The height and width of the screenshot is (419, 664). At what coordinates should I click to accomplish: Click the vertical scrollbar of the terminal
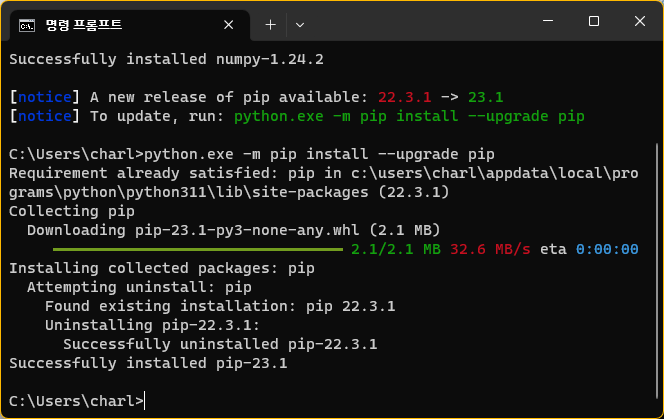click(x=657, y=271)
